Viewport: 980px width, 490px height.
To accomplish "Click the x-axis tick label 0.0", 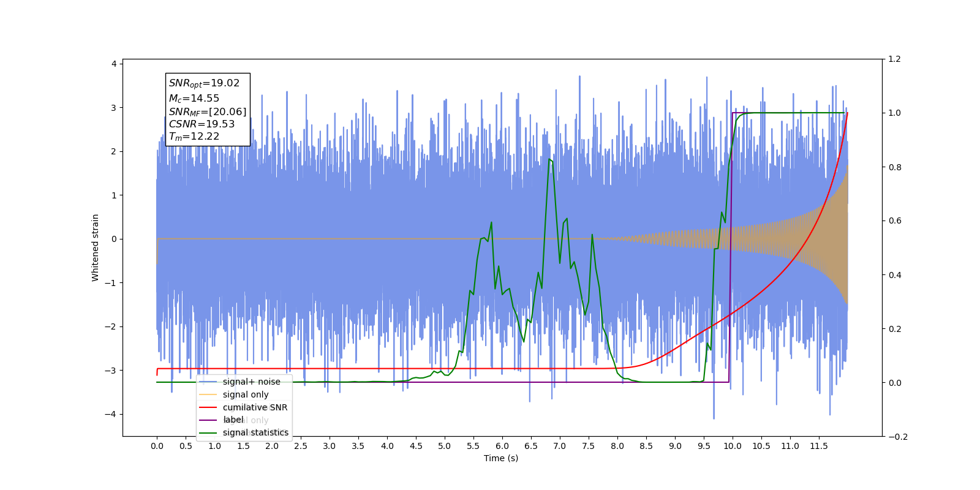I will (157, 446).
